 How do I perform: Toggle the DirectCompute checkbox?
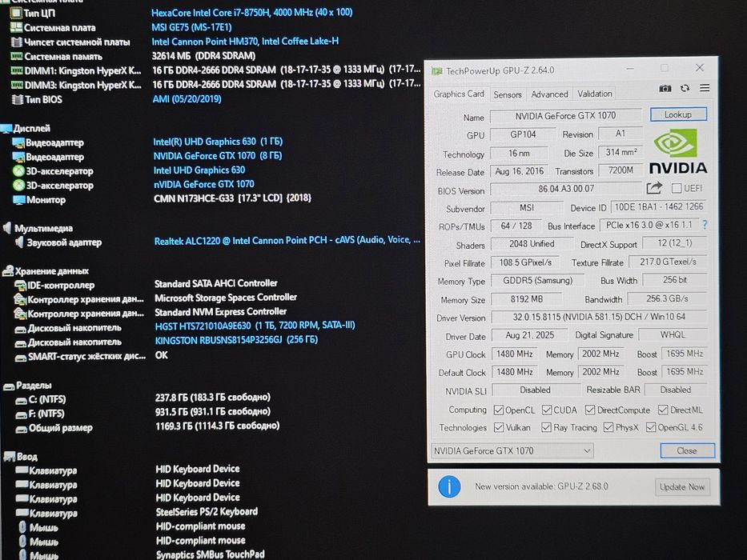pos(590,410)
